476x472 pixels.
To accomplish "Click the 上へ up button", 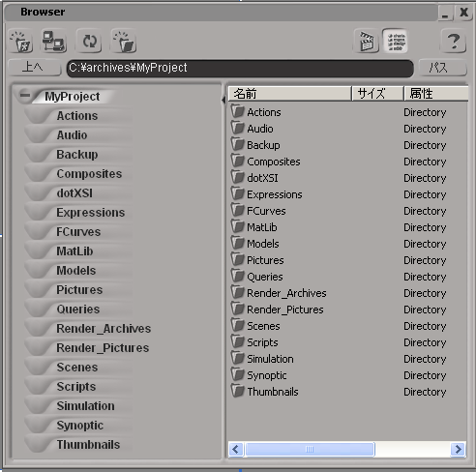I will 34,68.
